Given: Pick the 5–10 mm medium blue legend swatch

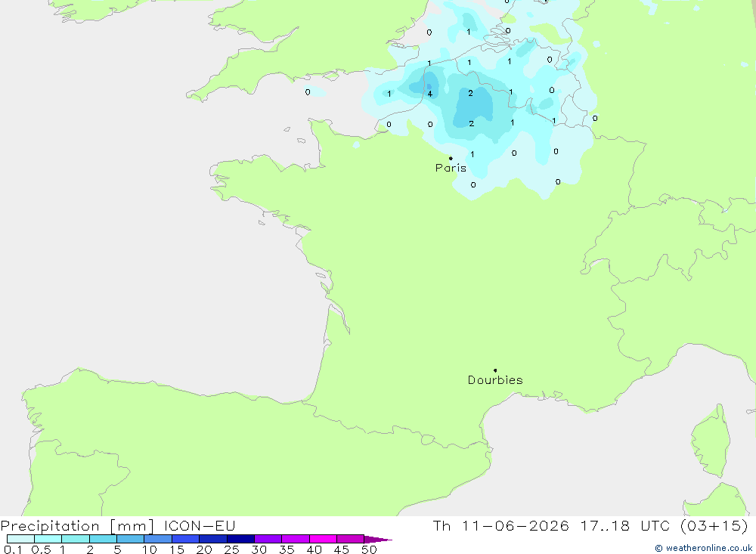Looking at the screenshot, I should pos(131,539).
